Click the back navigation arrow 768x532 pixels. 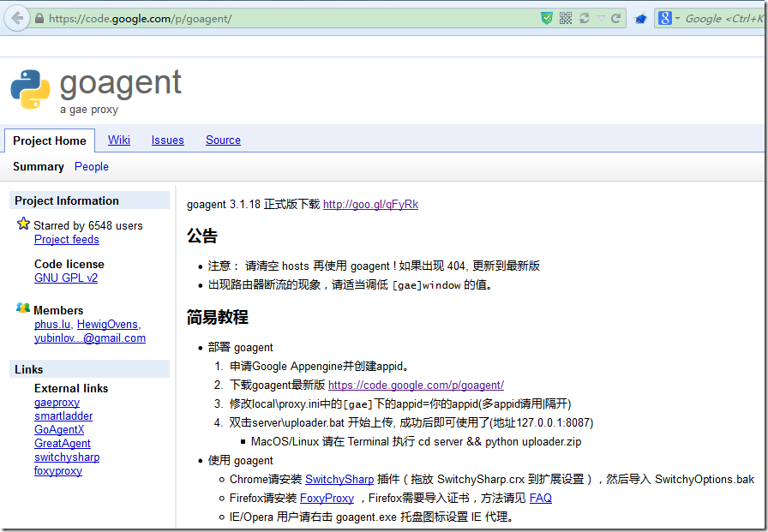click(x=15, y=17)
